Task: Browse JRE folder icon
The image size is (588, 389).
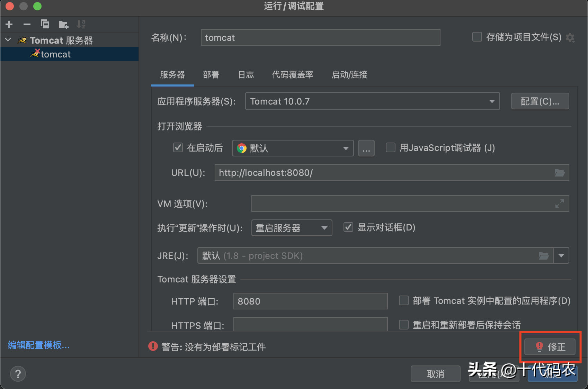Action: (544, 256)
